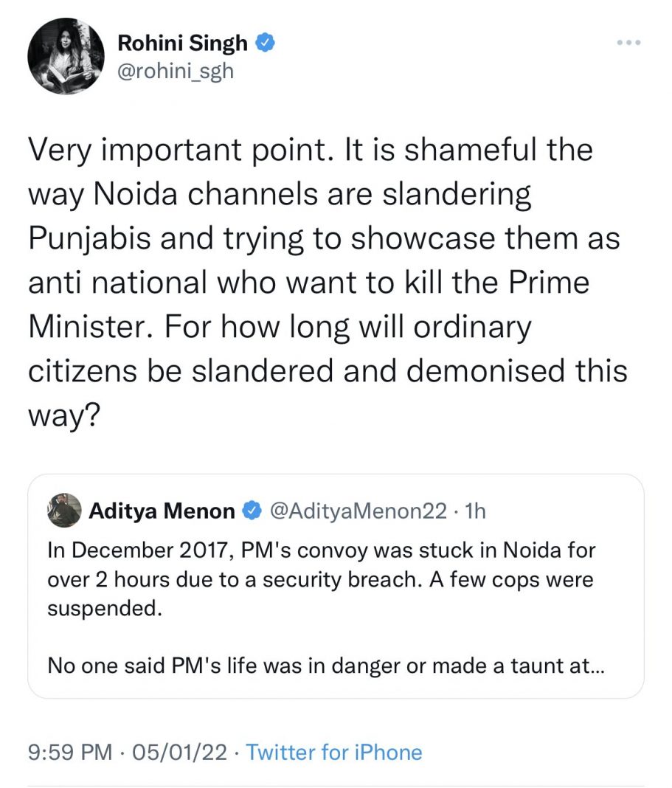The image size is (672, 788).
Task: Click the Rohini Singh display name
Action: pos(182,44)
